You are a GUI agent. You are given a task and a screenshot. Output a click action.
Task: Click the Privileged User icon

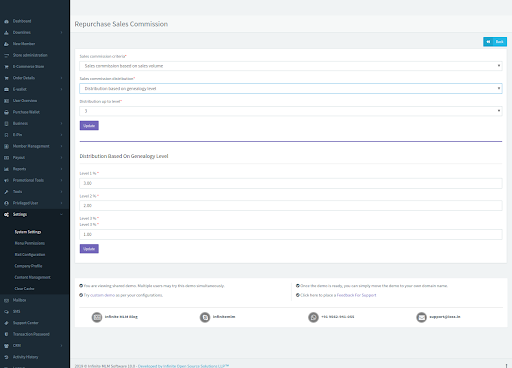click(x=6, y=203)
